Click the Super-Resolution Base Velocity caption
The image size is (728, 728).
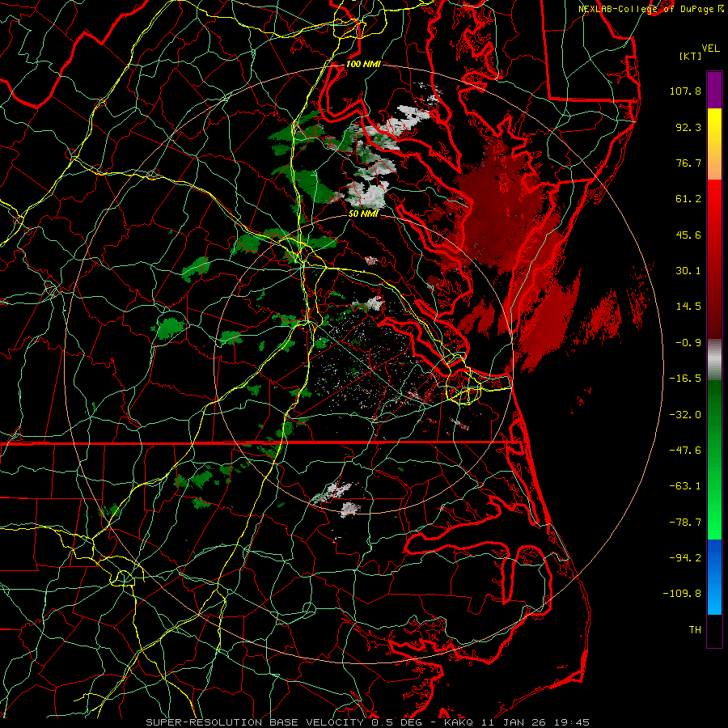coord(368,722)
